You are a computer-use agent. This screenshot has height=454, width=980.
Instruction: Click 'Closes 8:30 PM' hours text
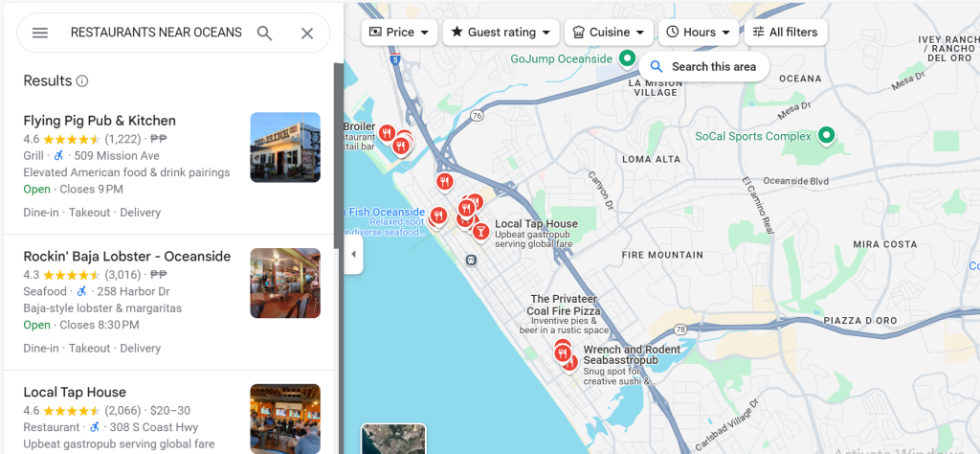click(100, 326)
